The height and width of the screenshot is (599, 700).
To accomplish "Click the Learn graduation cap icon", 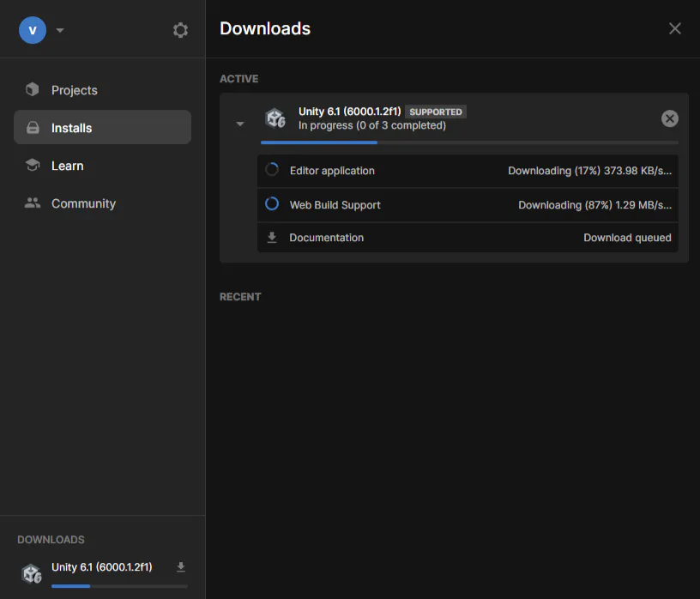I will coord(32,166).
